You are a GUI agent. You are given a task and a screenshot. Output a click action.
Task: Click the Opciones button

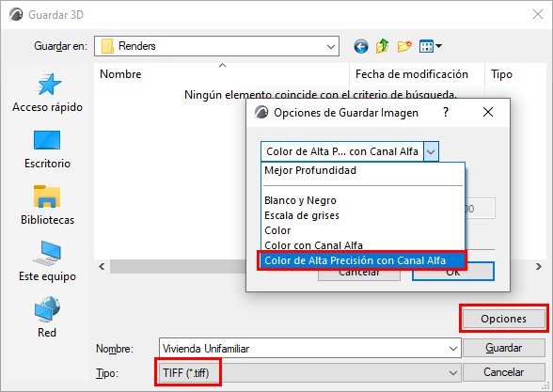[504, 319]
